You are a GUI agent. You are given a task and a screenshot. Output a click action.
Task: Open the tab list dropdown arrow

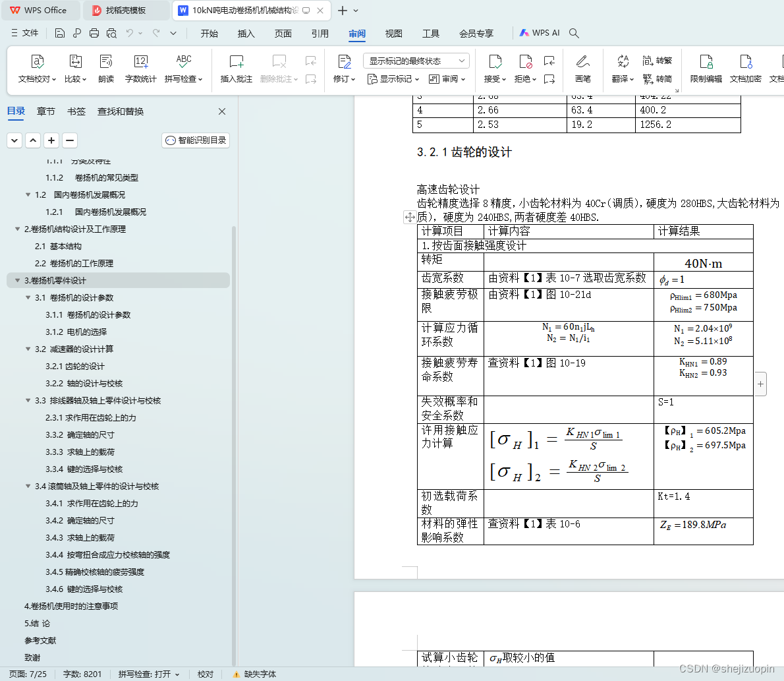coord(356,11)
